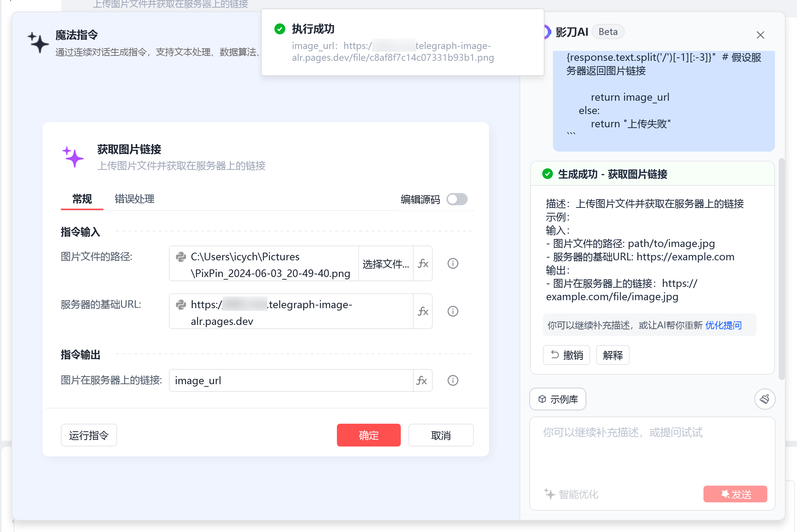Screen dimensions: 797x532
Task: Switch to the 错误处理 tab
Action: click(134, 199)
